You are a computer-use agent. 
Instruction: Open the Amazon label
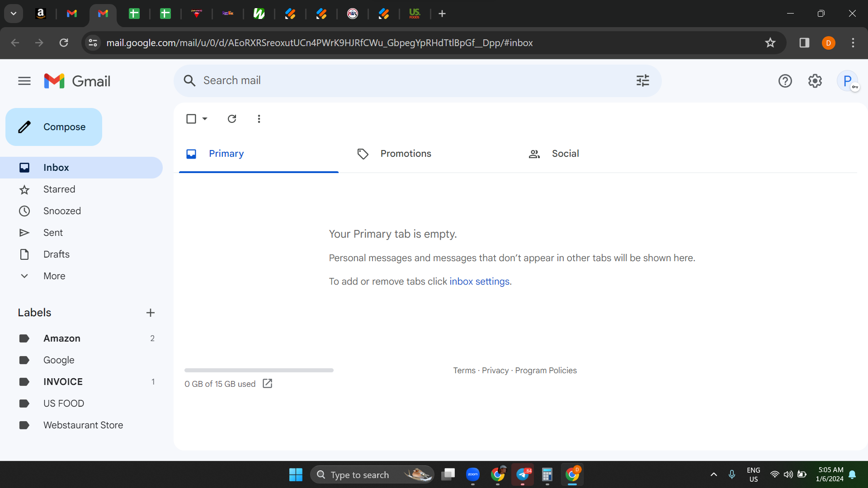click(81, 338)
